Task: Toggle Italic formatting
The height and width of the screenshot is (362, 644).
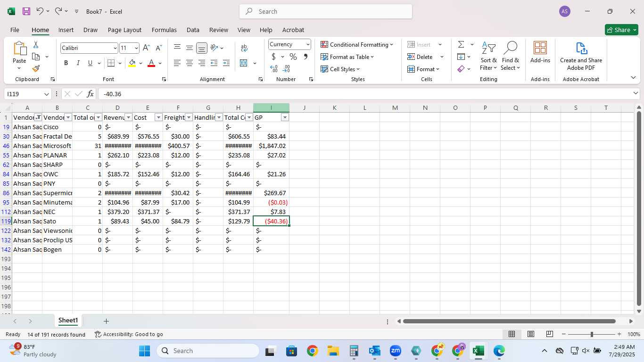Action: click(78, 63)
